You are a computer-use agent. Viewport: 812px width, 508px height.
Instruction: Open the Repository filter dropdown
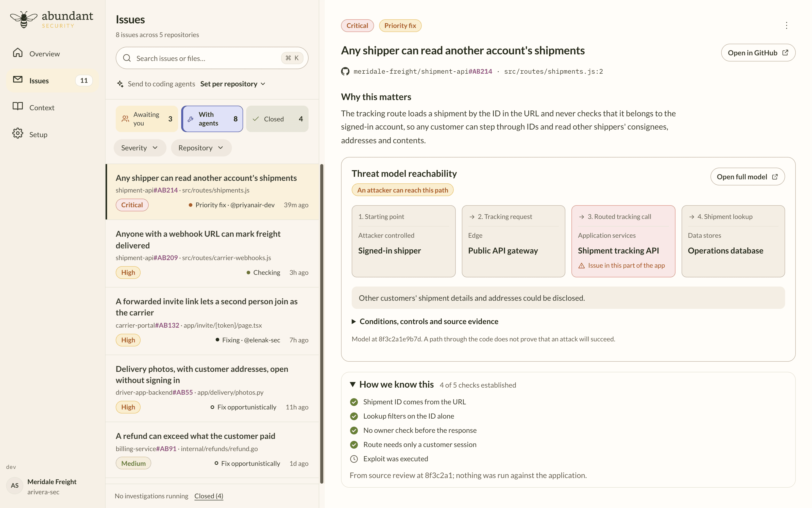(x=201, y=148)
